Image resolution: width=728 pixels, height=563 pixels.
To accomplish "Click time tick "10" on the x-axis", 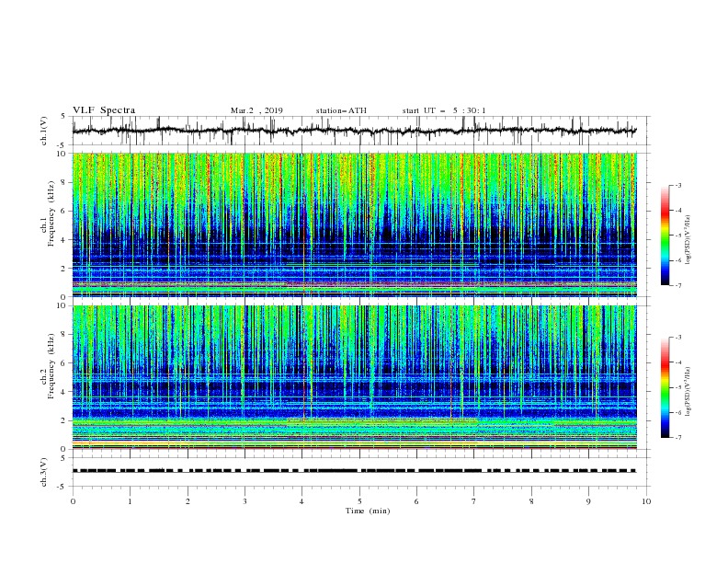I will tap(646, 501).
